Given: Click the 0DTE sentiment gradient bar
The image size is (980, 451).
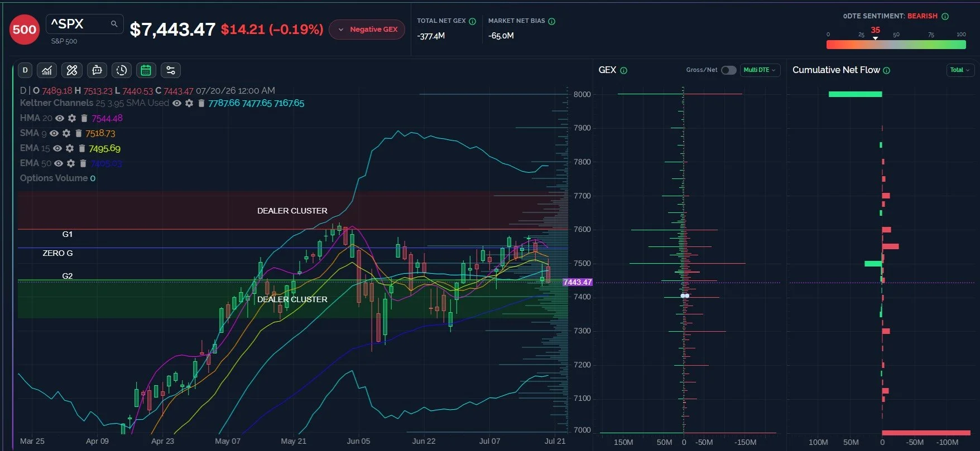Looking at the screenshot, I should click(896, 45).
